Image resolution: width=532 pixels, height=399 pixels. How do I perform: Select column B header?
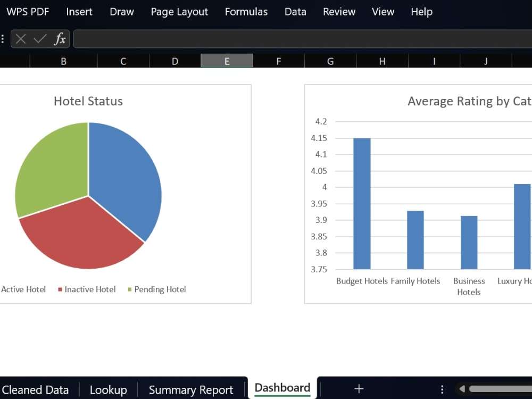pyautogui.click(x=63, y=61)
